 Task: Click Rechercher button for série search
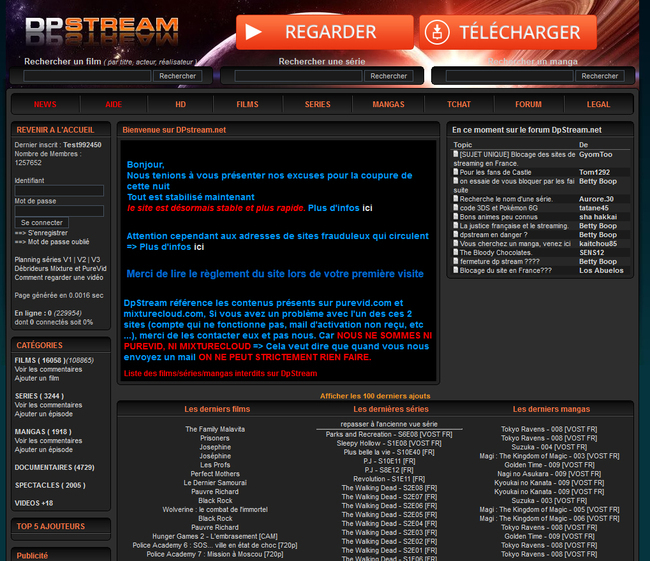pos(388,76)
